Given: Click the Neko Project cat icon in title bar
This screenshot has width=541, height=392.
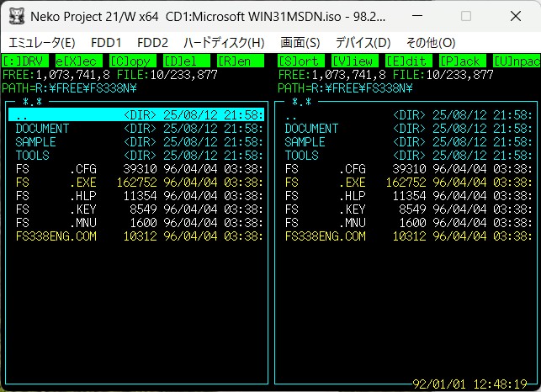Looking at the screenshot, I should [15, 16].
